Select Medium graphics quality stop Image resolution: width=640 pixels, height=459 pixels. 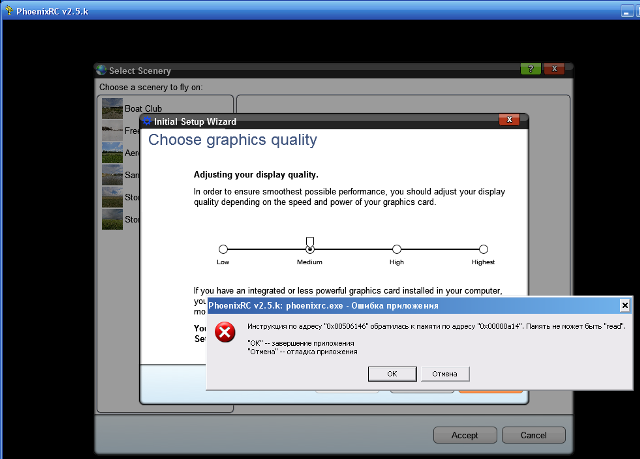click(310, 249)
